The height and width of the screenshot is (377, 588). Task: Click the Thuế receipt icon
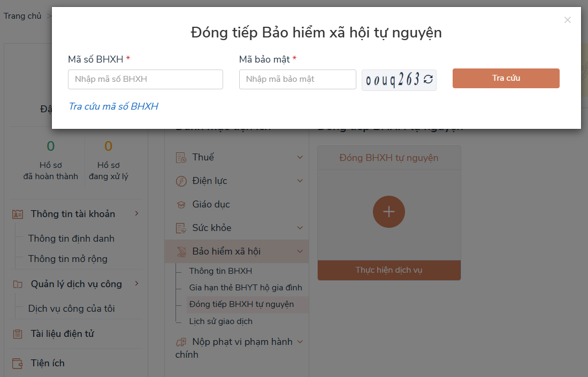(181, 158)
